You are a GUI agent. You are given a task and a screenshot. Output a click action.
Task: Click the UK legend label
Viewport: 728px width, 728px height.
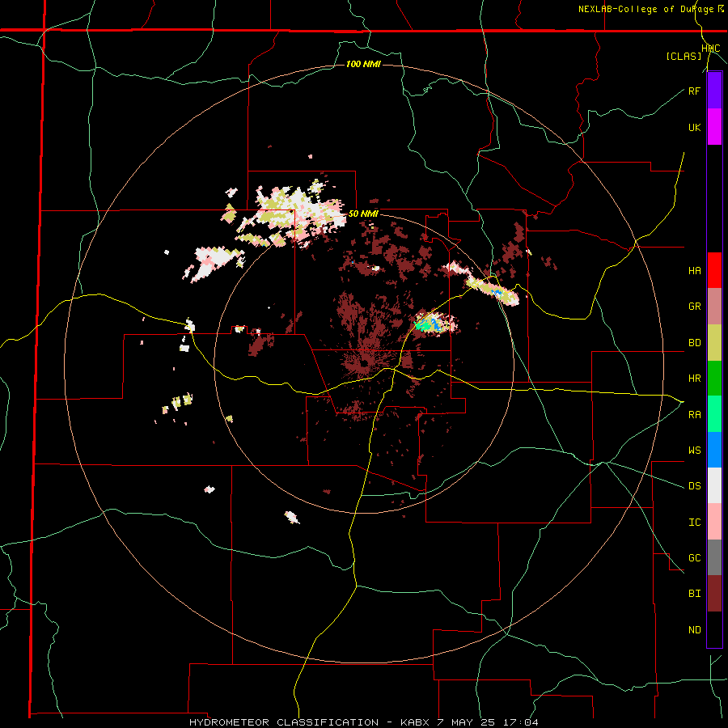point(694,127)
